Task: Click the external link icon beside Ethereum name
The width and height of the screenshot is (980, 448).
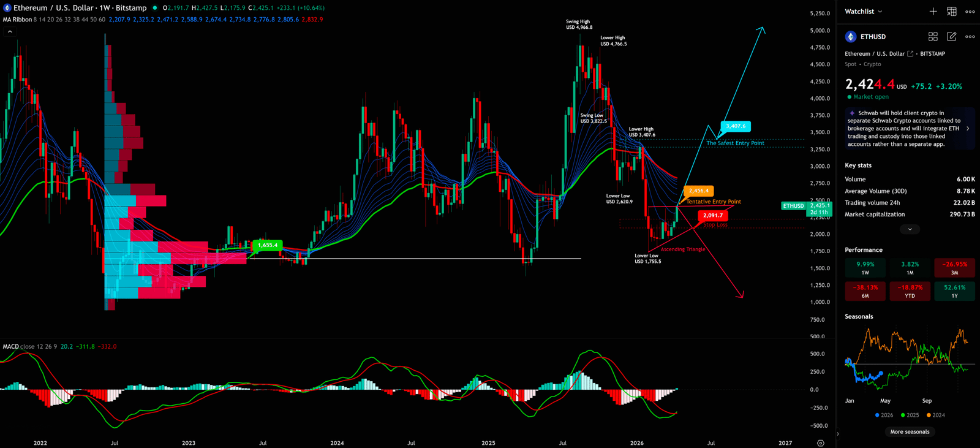Action: click(910, 54)
